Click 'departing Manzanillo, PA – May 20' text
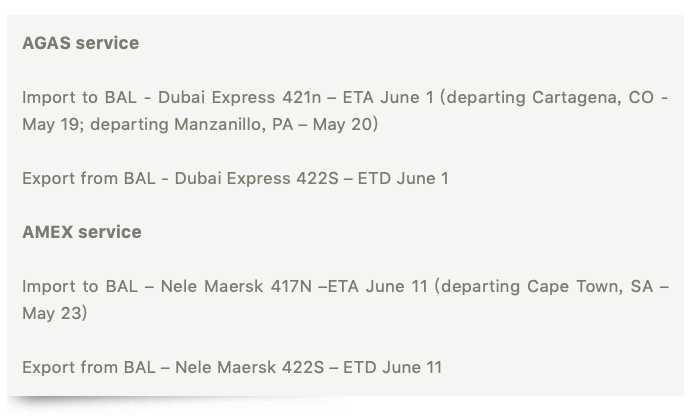Viewport: 692px width, 417px height. 232,125
